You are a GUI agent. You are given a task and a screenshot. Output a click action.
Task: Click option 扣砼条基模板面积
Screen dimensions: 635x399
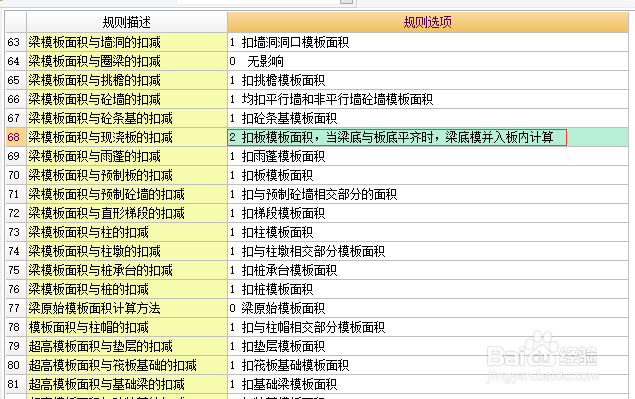428,118
